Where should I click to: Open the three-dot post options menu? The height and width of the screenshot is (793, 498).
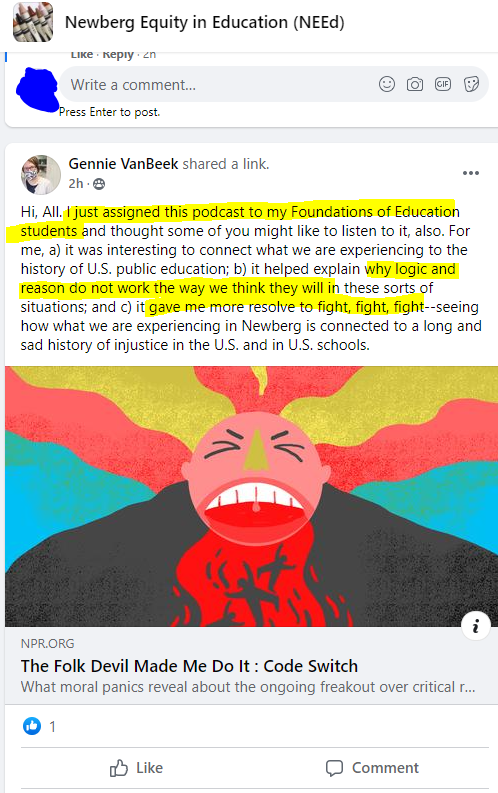(x=471, y=173)
